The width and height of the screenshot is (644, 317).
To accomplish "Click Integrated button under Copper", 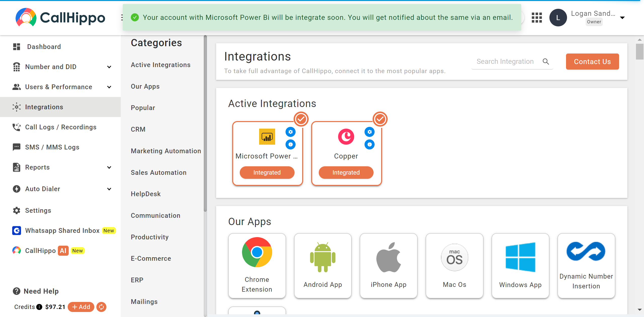I will pos(346,173).
